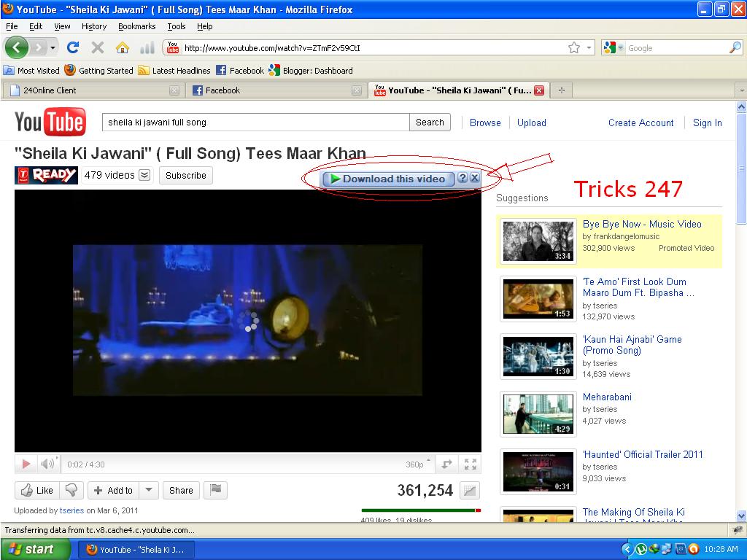
Task: Open Meharabani suggested video thumbnail
Action: click(x=538, y=414)
